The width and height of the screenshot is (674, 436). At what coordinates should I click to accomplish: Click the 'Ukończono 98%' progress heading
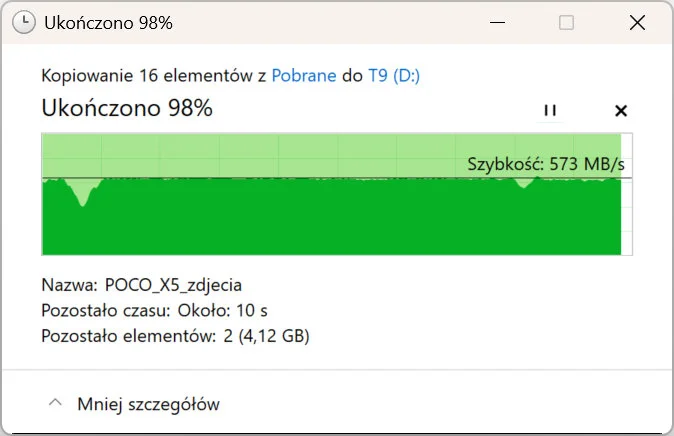[x=127, y=109]
